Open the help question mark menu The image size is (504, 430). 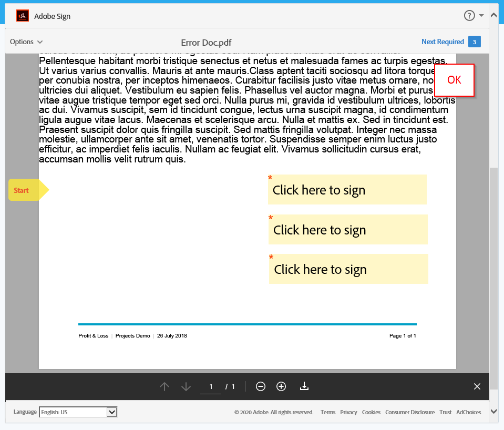point(469,15)
